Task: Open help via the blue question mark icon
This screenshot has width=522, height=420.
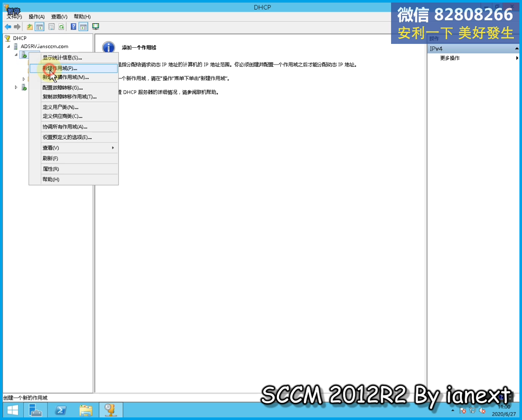Action: pos(74,27)
